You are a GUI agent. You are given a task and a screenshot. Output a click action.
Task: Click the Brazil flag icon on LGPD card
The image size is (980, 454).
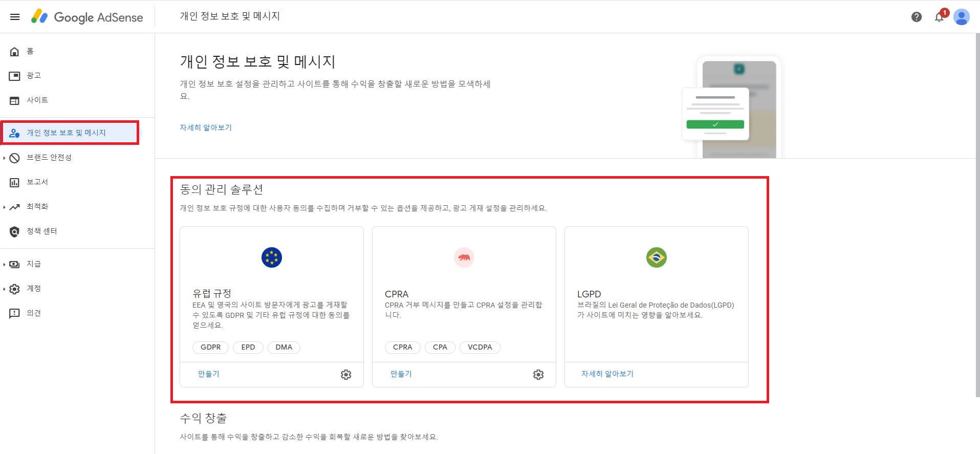pos(657,257)
